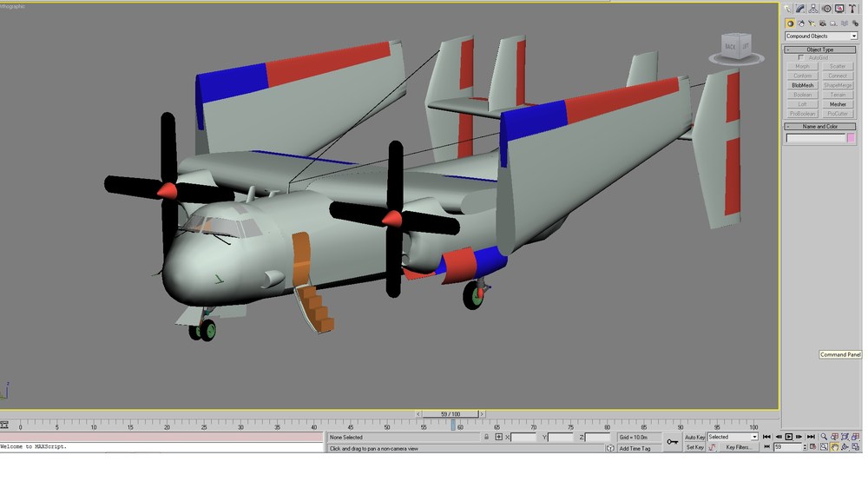Image resolution: width=868 pixels, height=488 pixels.
Task: Click the current frame field showing 59
Action: point(788,447)
